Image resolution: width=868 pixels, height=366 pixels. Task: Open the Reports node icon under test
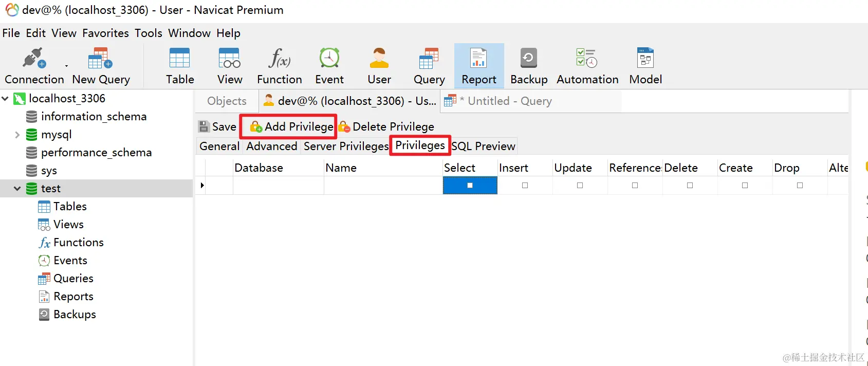(44, 297)
